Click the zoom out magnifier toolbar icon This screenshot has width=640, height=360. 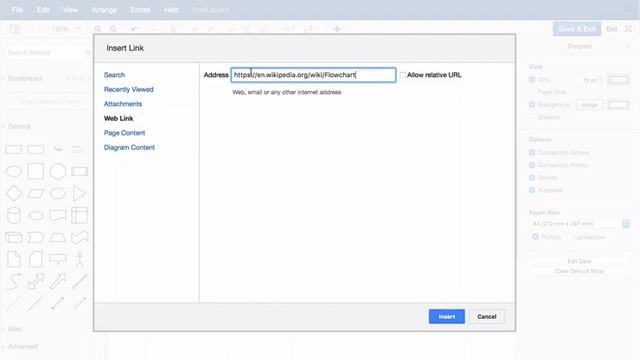[x=113, y=29]
